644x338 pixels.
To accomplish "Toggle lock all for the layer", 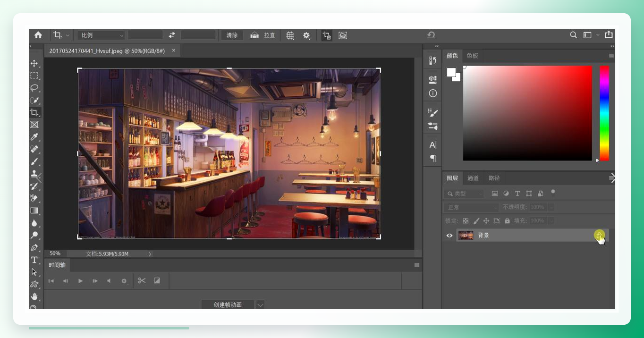I will click(507, 220).
